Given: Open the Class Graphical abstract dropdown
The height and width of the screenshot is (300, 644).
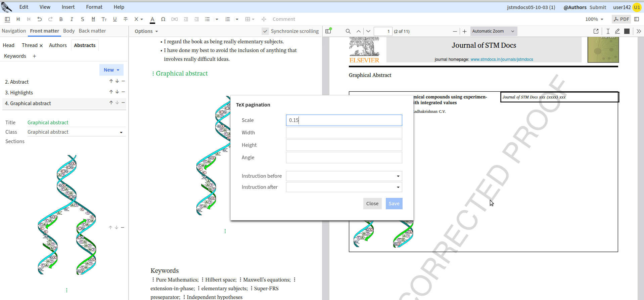Looking at the screenshot, I should click(75, 132).
